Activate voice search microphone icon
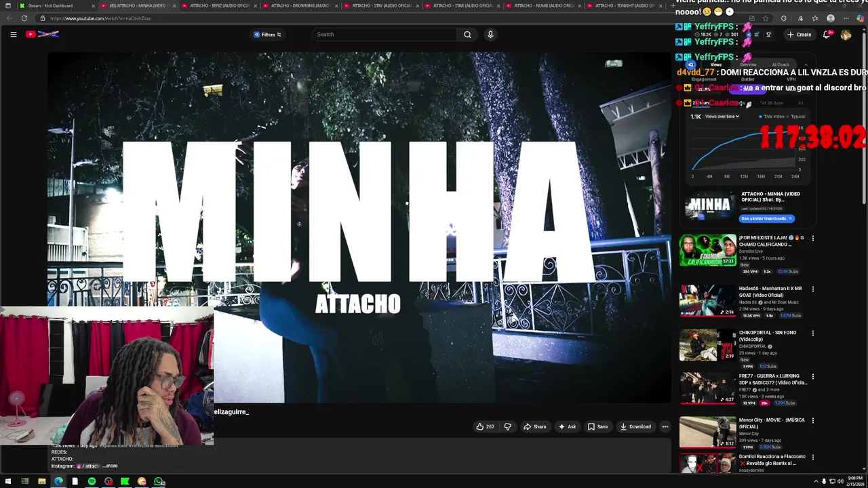Image resolution: width=868 pixels, height=488 pixels. coord(490,35)
